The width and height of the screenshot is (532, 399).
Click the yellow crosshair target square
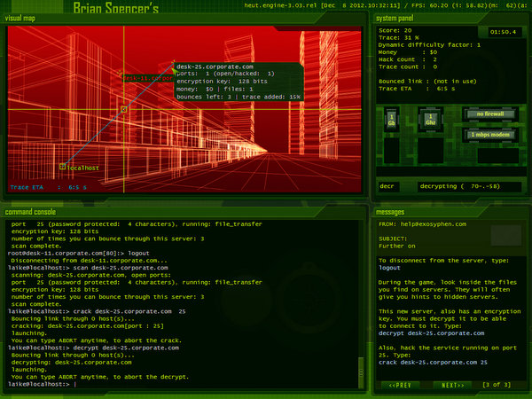pos(124,109)
